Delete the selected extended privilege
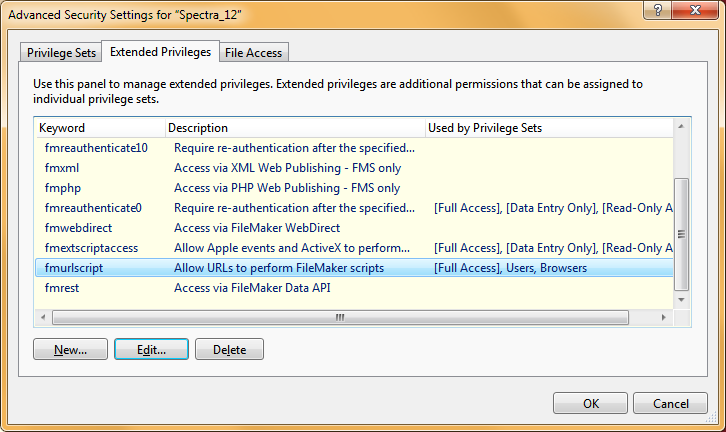Image resolution: width=726 pixels, height=432 pixels. coord(229,350)
